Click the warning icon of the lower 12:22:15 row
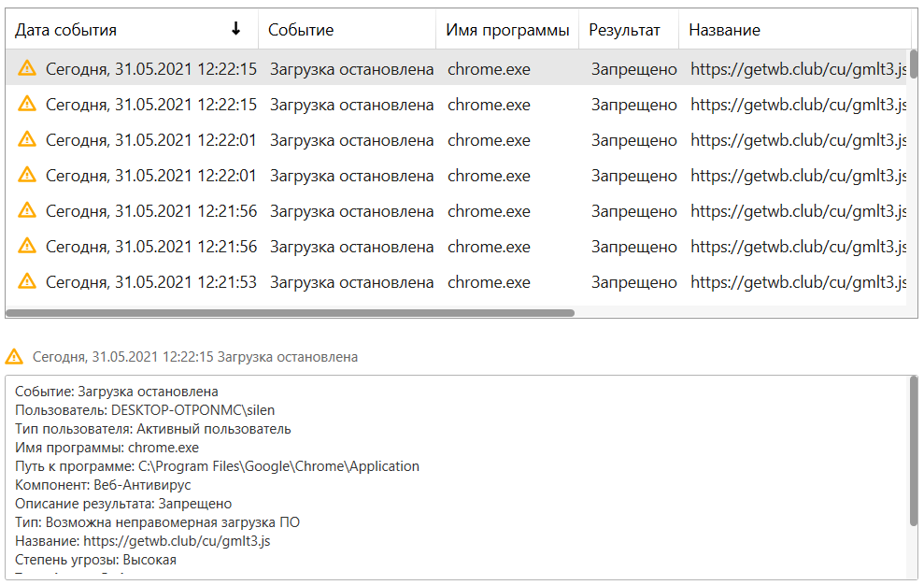924x585 pixels. tap(27, 104)
